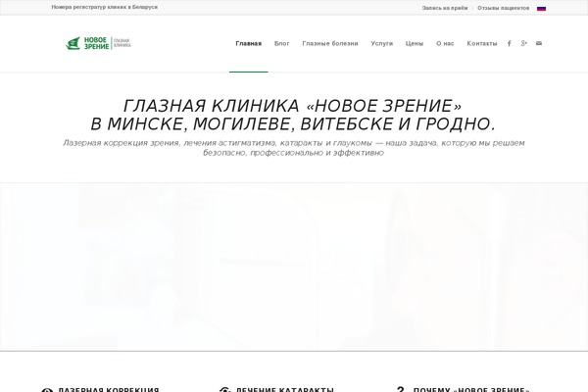Click subtitle text about Лазерная коррекция зрения
Image resolution: width=588 pixels, height=392 pixels.
294,148
